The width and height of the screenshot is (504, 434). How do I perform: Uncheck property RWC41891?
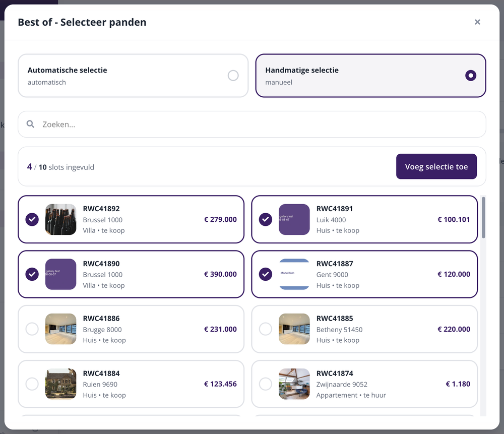[x=266, y=219]
